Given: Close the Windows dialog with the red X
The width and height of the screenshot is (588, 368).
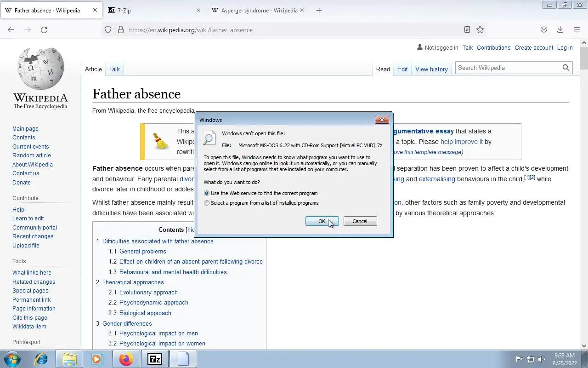Looking at the screenshot, I should (x=382, y=120).
